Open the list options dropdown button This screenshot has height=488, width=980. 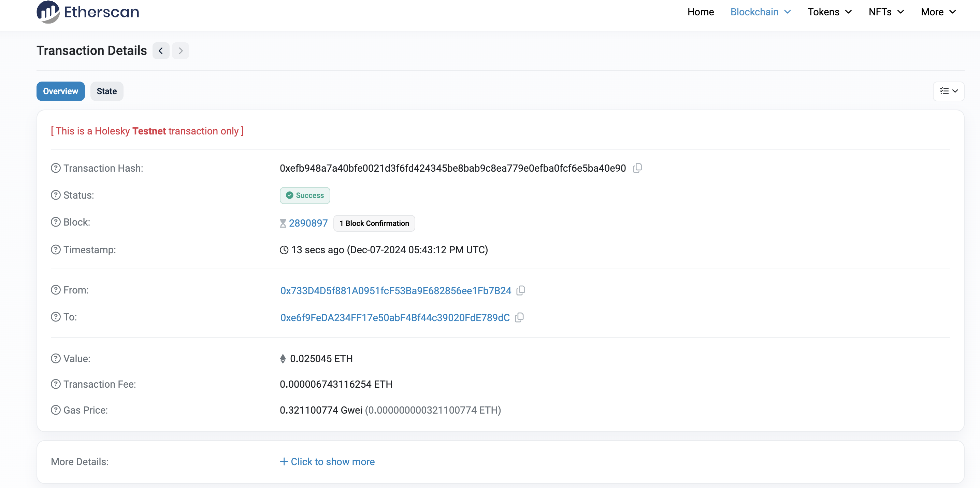point(948,91)
